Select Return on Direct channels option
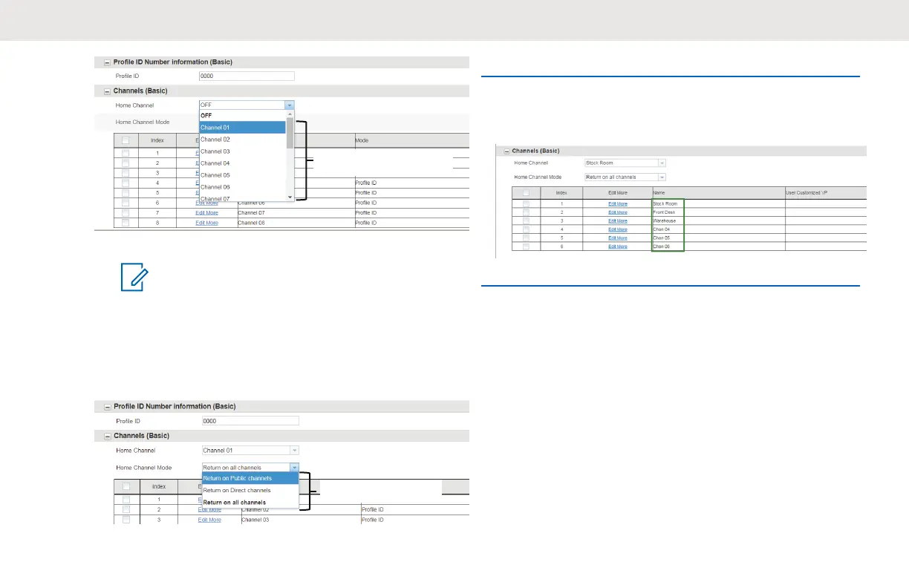The image size is (909, 588). 250,490
